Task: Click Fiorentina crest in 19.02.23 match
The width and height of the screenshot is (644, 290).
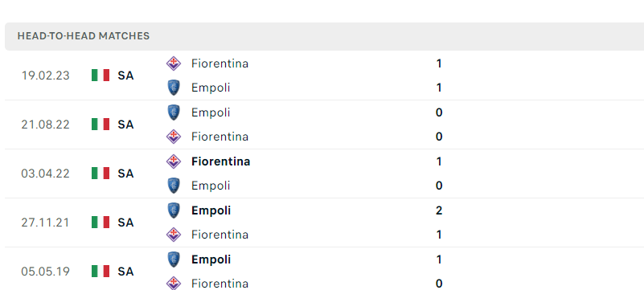Action: (x=174, y=63)
